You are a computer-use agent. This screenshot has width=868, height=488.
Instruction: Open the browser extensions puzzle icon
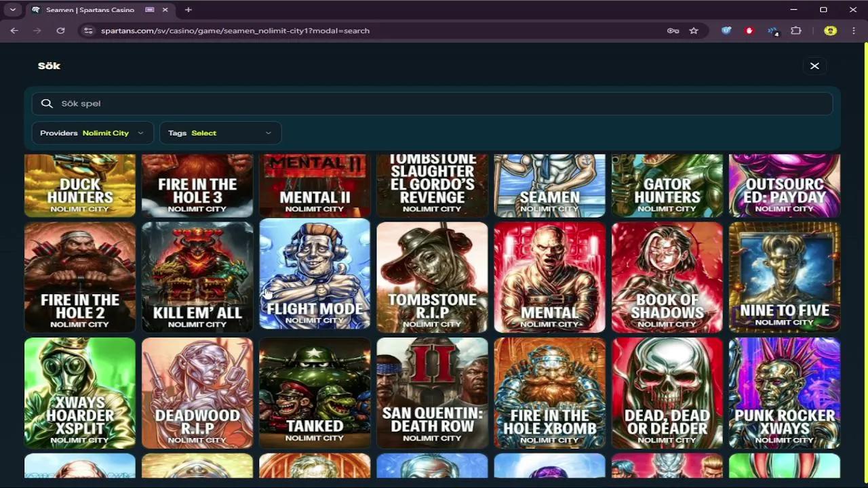coord(796,30)
